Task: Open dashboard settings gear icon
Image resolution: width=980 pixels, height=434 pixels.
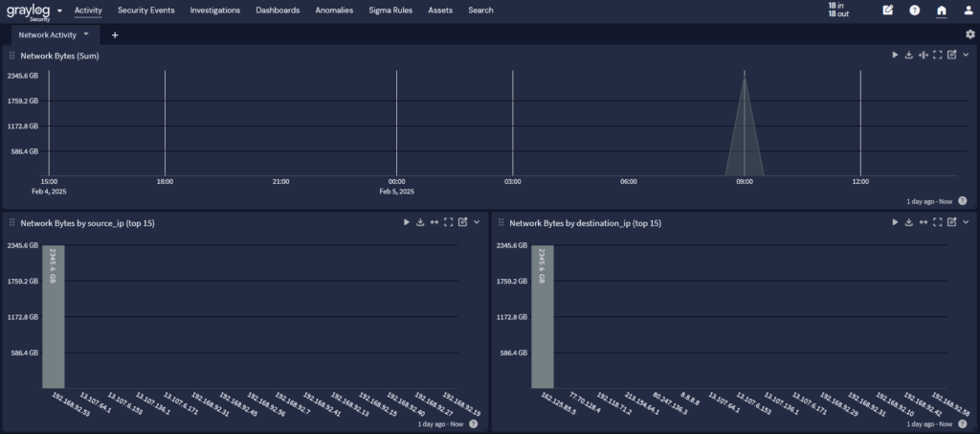Action: point(969,34)
